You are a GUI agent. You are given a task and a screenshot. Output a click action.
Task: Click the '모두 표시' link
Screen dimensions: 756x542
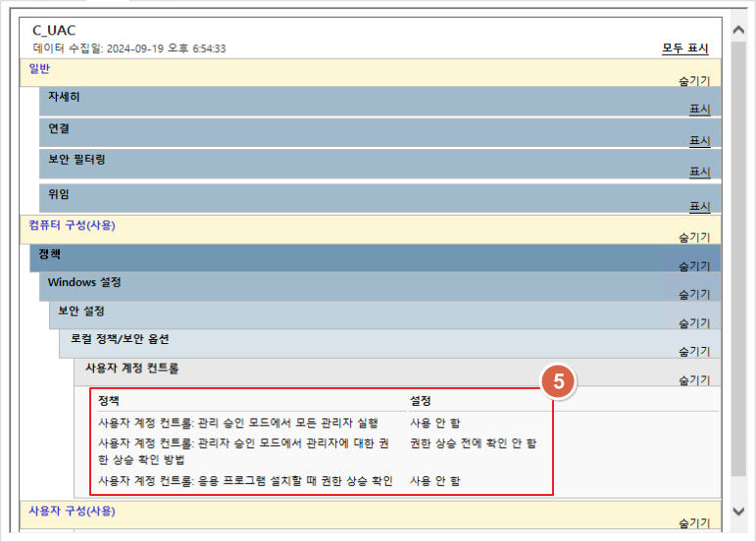[684, 48]
